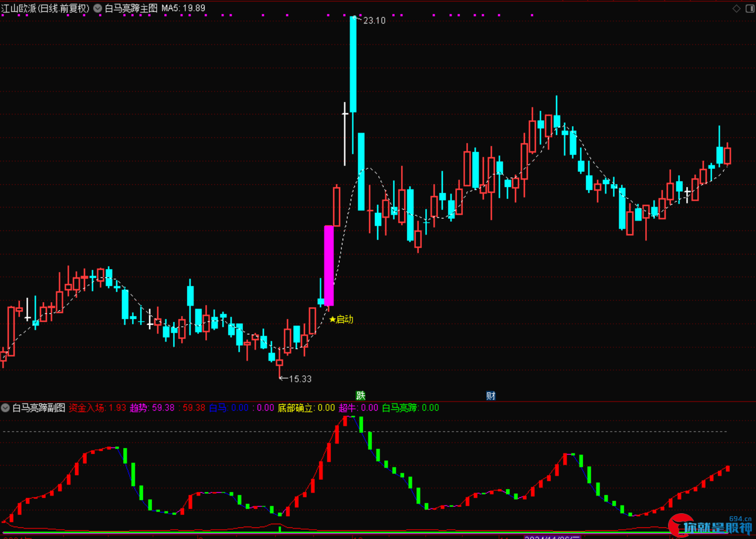This screenshot has height=539, width=756.
Task: Click the 白马亮蹄副图 sub-chart name
Action: click(x=39, y=408)
